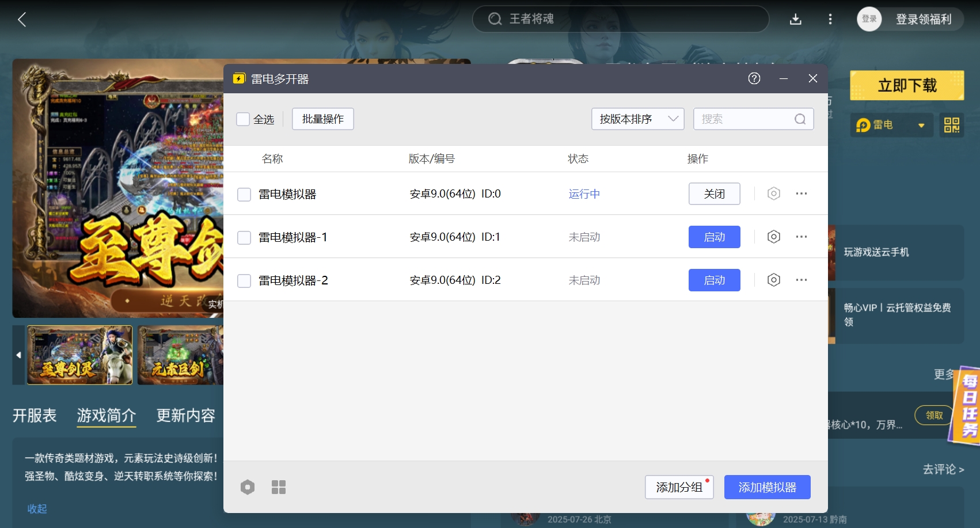
Task: Check the 雷电模拟器 row checkbox
Action: (244, 194)
